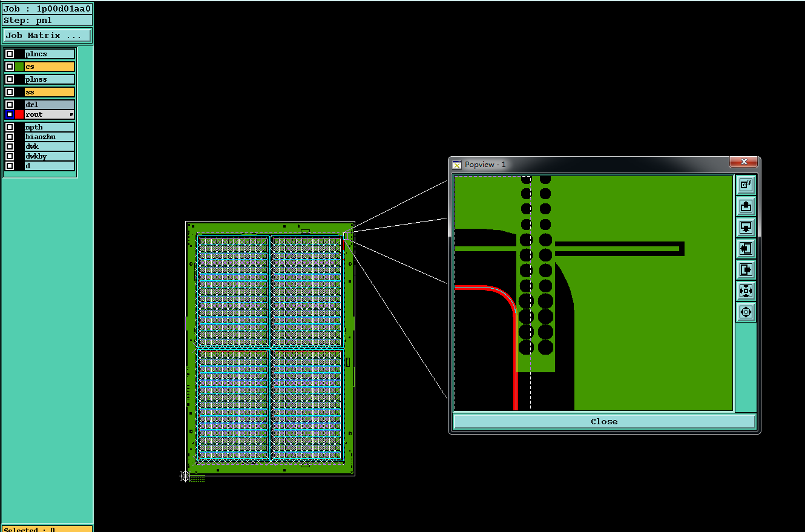
Task: Click the panel layout in main canvas
Action: point(270,348)
